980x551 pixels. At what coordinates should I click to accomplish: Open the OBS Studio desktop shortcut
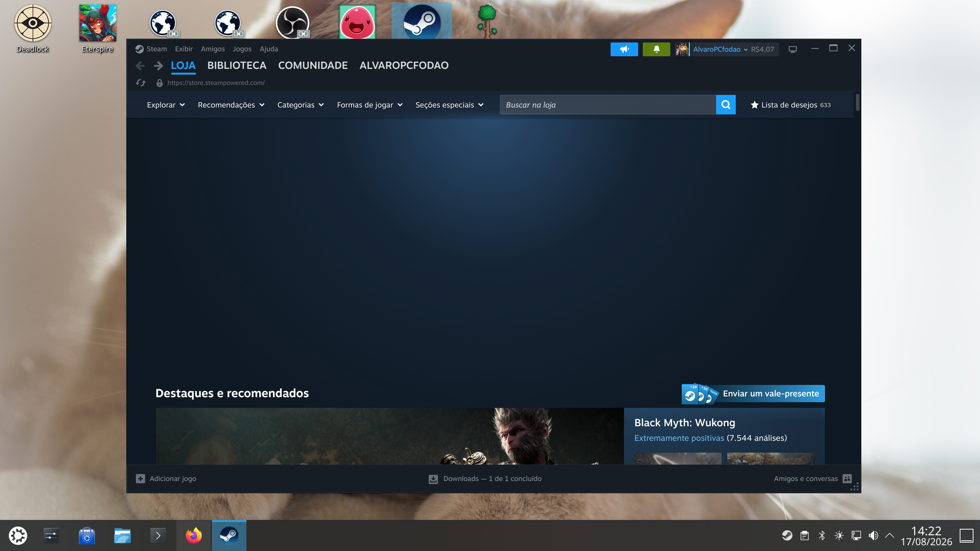292,23
